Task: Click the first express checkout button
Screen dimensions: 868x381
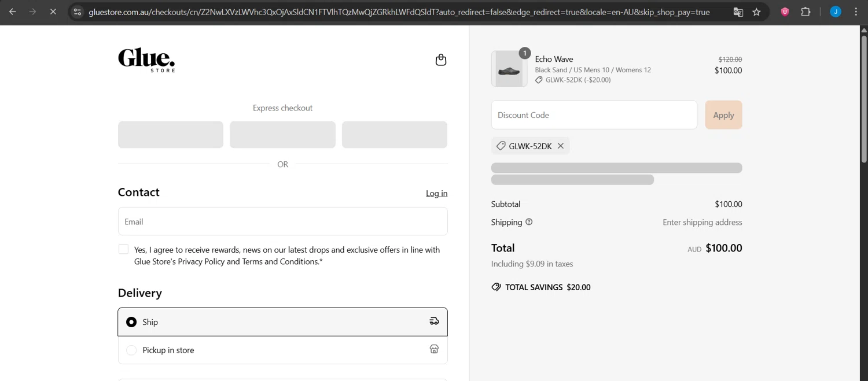Action: pyautogui.click(x=171, y=135)
